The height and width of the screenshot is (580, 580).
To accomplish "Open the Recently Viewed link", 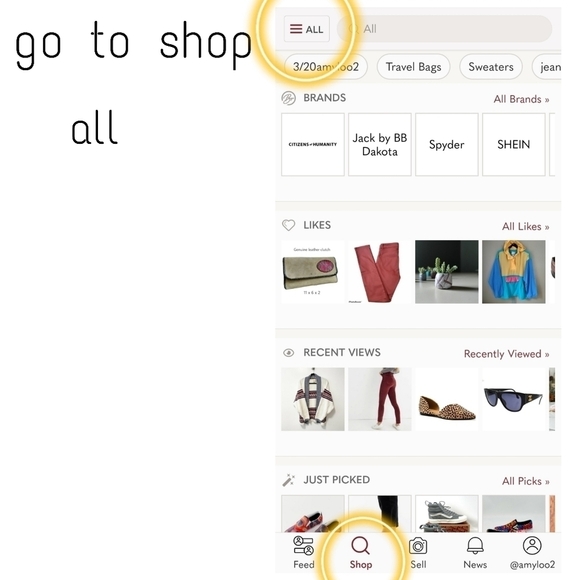I will (x=507, y=354).
